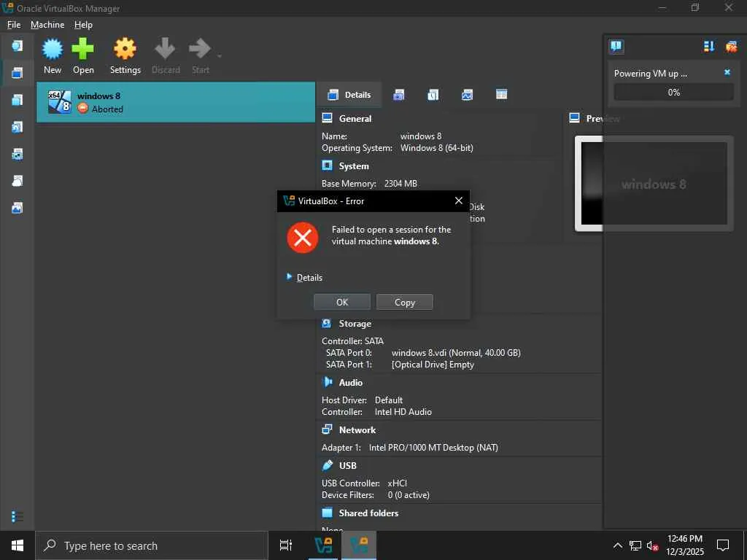The width and height of the screenshot is (747, 560).
Task: Click the windows 8 preview thumbnail
Action: pos(653,184)
